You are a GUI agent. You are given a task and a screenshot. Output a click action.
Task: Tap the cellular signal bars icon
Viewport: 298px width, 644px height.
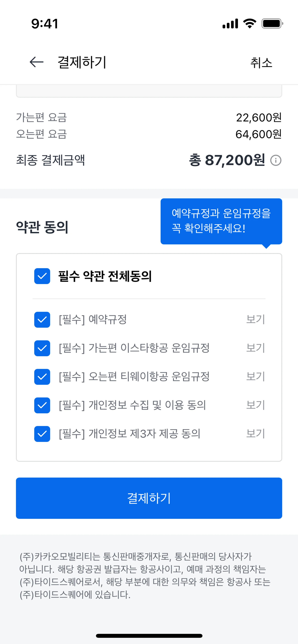[230, 24]
